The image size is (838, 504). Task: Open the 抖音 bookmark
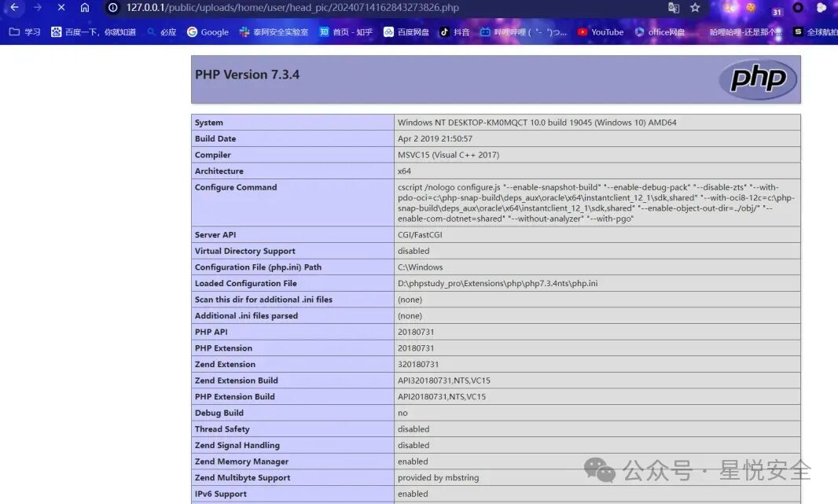[454, 32]
